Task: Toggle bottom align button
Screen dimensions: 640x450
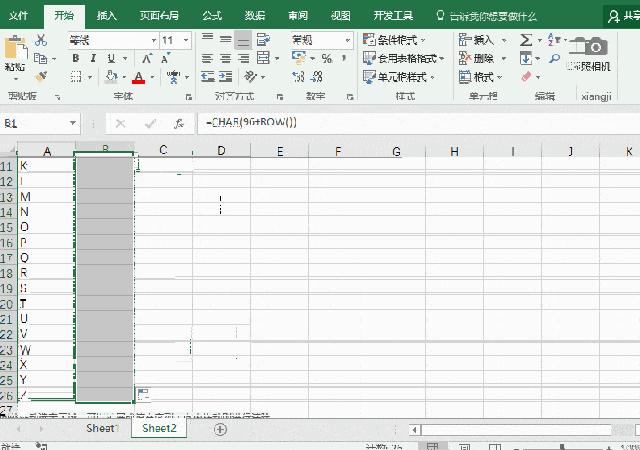Action: click(243, 40)
